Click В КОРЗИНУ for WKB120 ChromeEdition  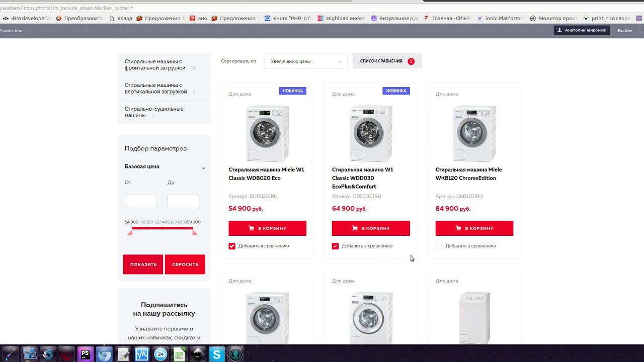pyautogui.click(x=474, y=228)
